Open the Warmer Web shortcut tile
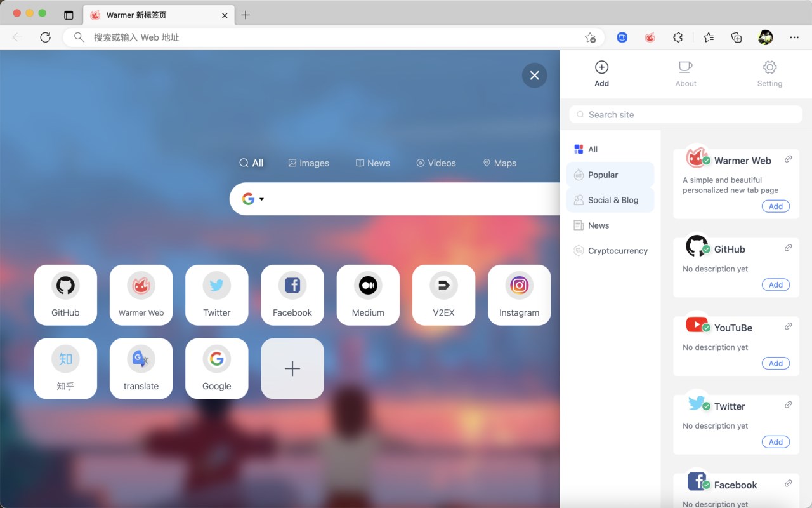 (x=141, y=295)
